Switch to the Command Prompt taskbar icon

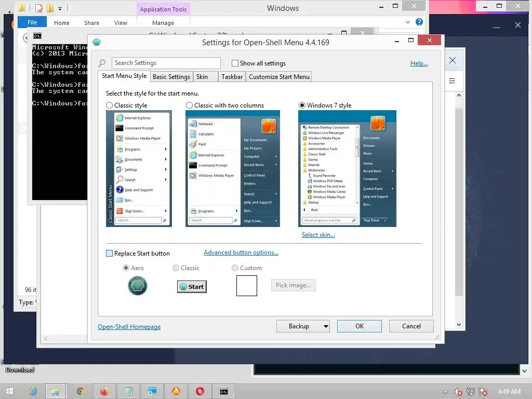[x=223, y=391]
